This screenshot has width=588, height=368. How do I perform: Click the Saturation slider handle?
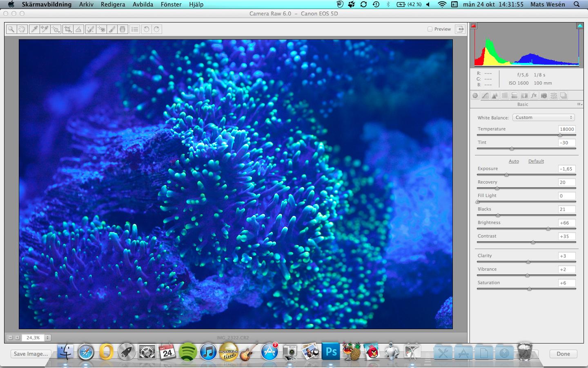tap(529, 289)
